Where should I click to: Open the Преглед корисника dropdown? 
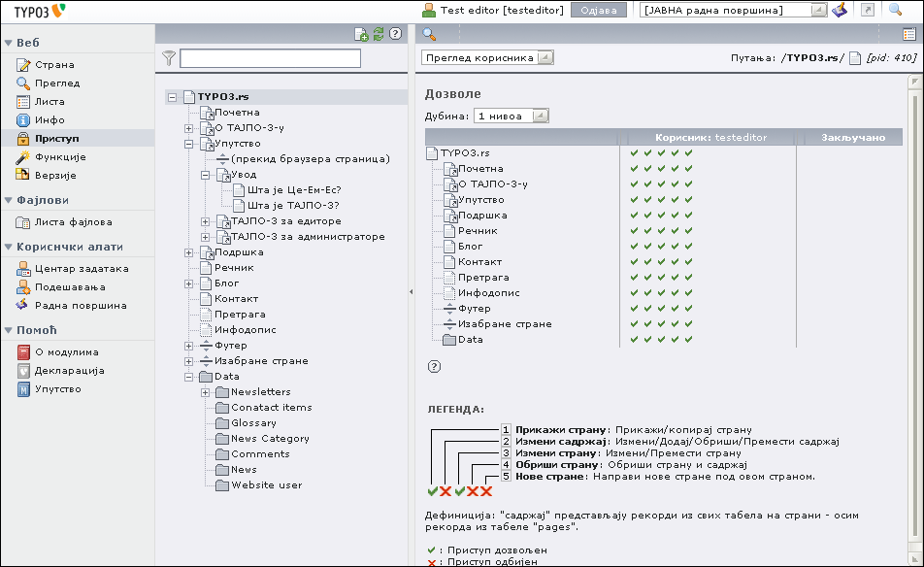(487, 57)
